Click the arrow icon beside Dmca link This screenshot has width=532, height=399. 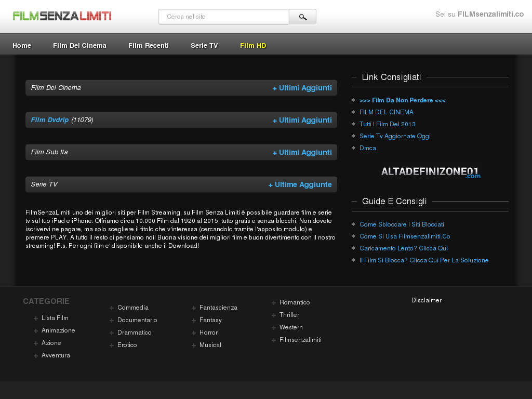pos(354,148)
